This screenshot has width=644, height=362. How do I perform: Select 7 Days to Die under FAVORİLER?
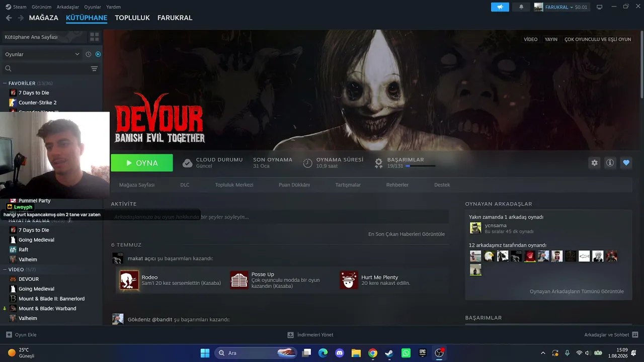(x=34, y=93)
